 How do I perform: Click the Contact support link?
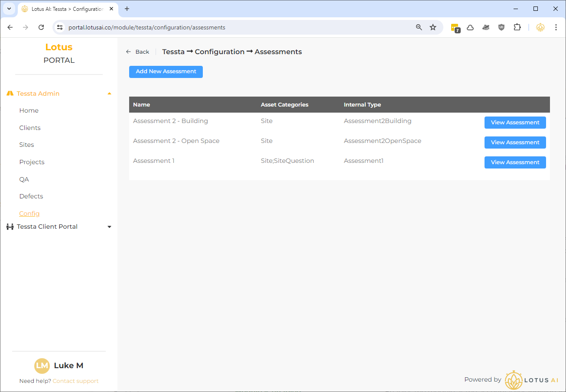[x=75, y=381]
